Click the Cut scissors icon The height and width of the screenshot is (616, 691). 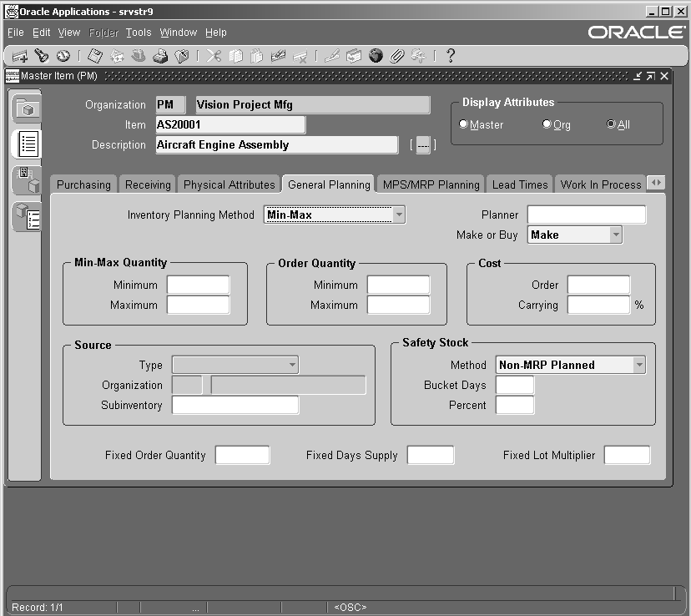pos(214,56)
